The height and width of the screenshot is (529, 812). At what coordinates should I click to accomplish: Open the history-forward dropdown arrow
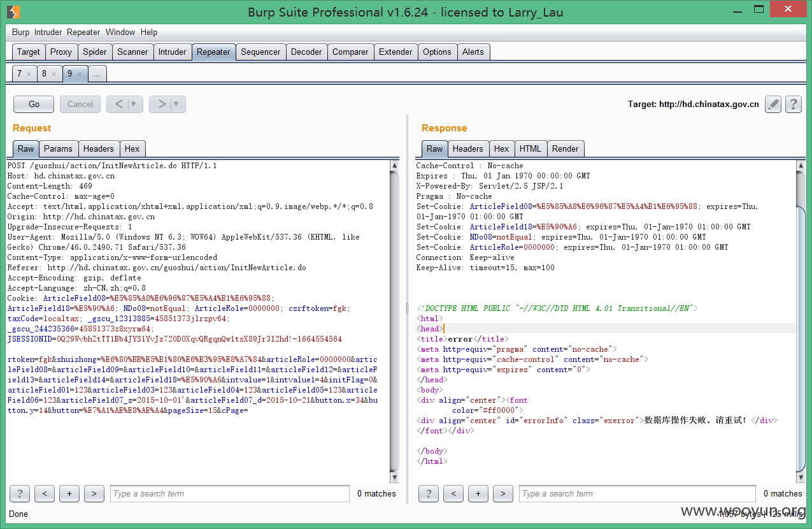pyautogui.click(x=178, y=104)
